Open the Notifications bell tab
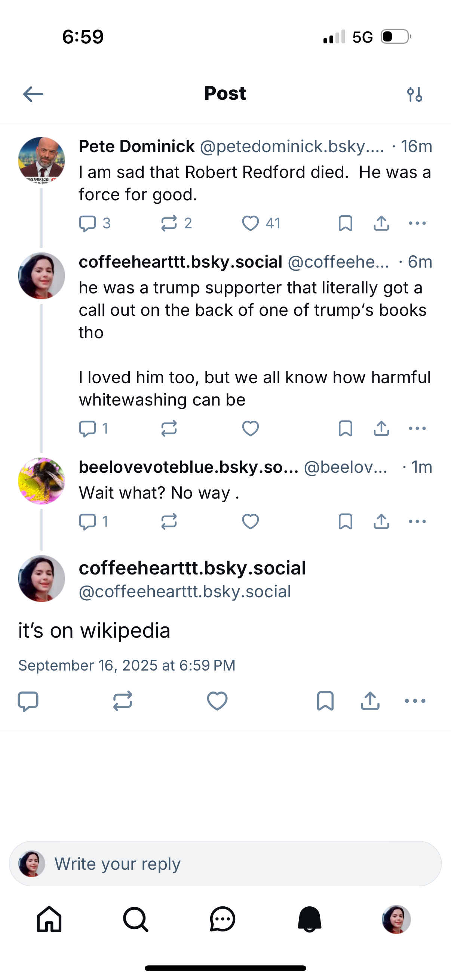The width and height of the screenshot is (451, 980). [x=309, y=919]
